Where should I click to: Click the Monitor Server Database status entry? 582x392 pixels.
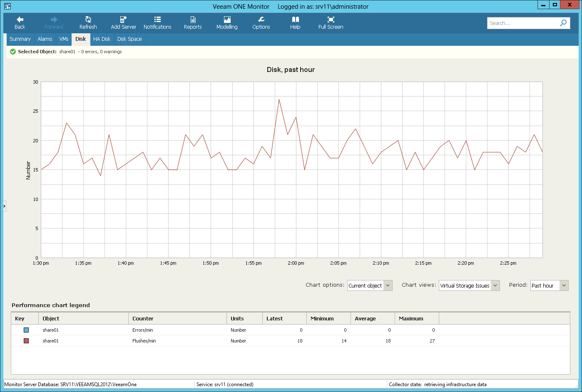(70, 385)
